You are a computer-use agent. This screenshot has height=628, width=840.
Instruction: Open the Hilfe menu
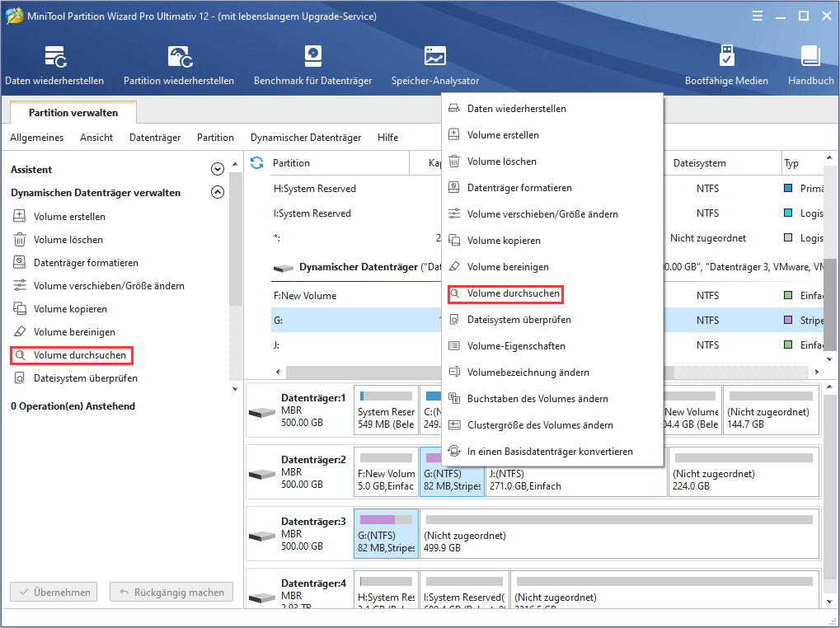pos(388,138)
